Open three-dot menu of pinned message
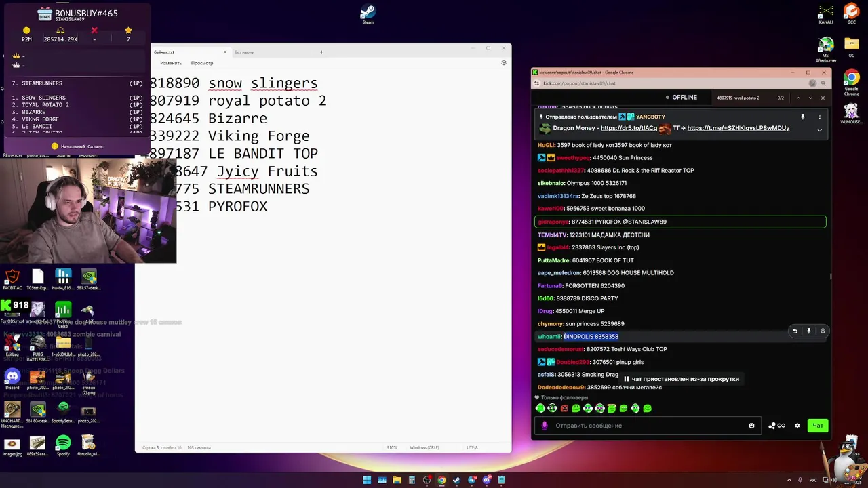 tap(819, 117)
